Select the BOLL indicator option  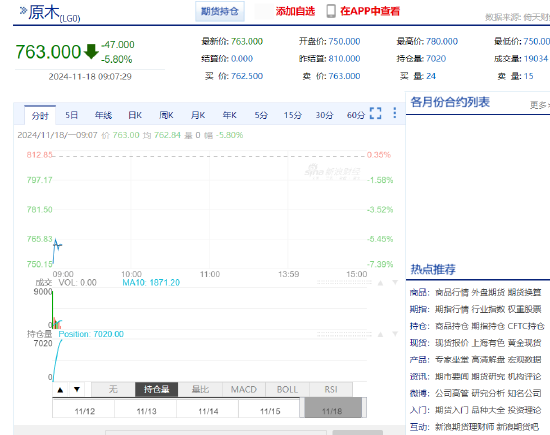coord(287,389)
